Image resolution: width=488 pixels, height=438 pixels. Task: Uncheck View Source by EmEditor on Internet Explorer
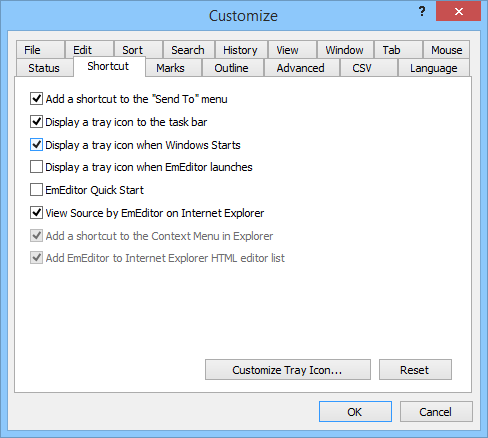click(x=36, y=213)
